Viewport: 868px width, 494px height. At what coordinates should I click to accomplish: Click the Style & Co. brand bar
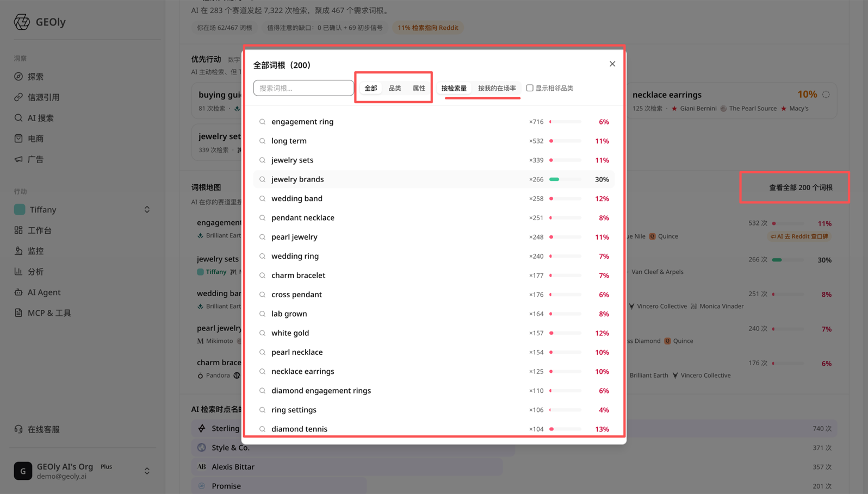(x=354, y=448)
